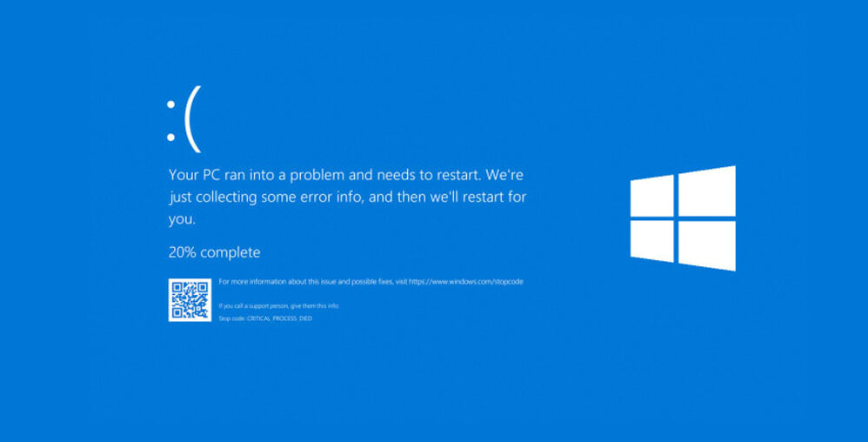Image resolution: width=868 pixels, height=442 pixels.
Task: Click 'just collecting some error info' line
Action: click(x=347, y=198)
